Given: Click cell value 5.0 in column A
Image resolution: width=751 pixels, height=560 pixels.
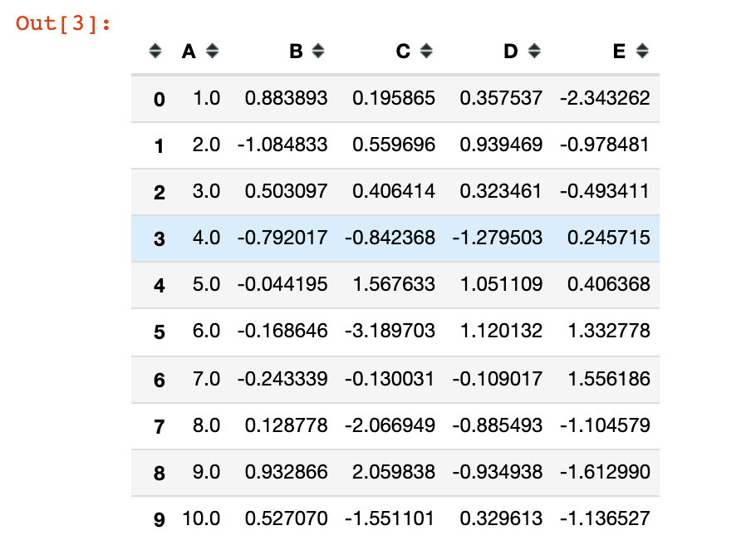Looking at the screenshot, I should click(x=206, y=284).
